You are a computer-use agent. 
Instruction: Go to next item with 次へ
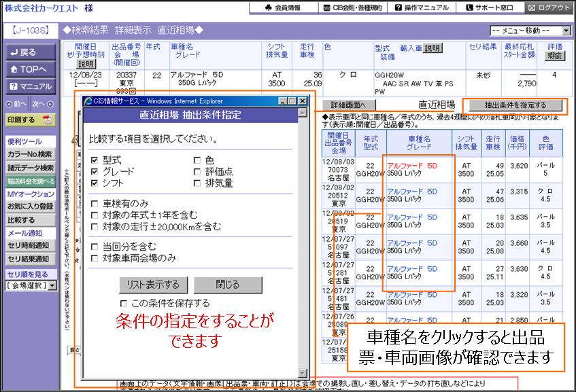[x=43, y=104]
